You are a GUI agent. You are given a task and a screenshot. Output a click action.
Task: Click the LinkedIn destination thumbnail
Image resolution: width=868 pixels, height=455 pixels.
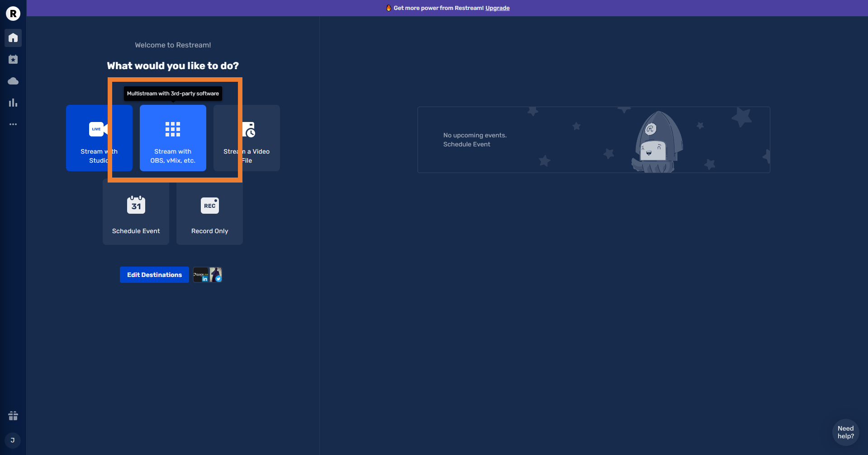(x=200, y=275)
